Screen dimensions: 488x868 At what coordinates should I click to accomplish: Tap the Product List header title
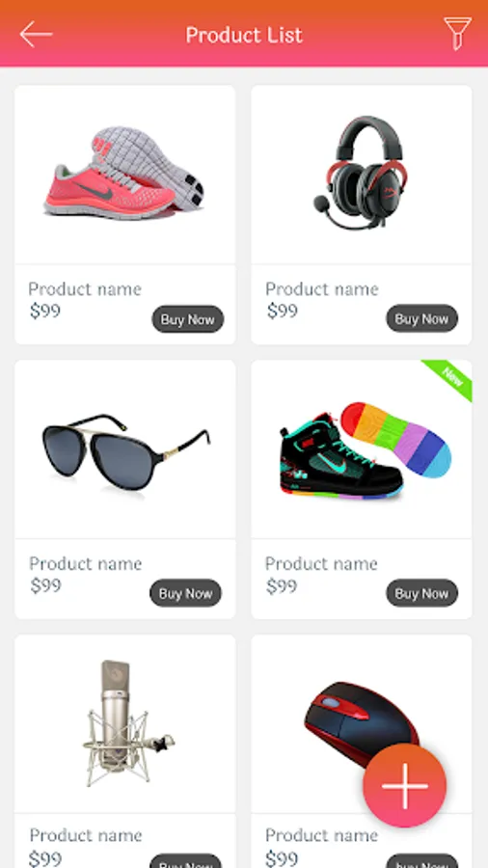244,35
